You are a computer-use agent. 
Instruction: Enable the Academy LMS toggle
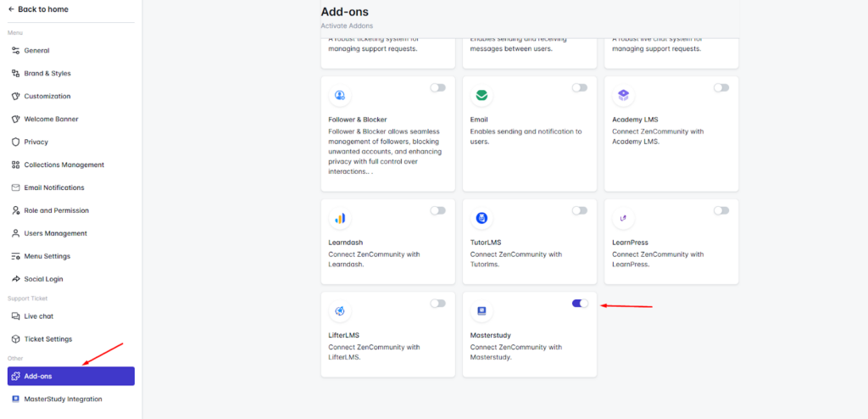click(721, 87)
